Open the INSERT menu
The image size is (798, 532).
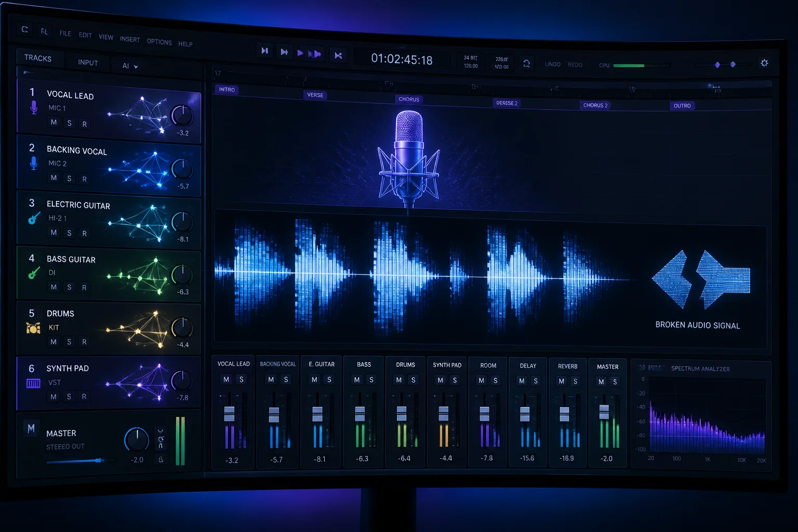pyautogui.click(x=130, y=39)
